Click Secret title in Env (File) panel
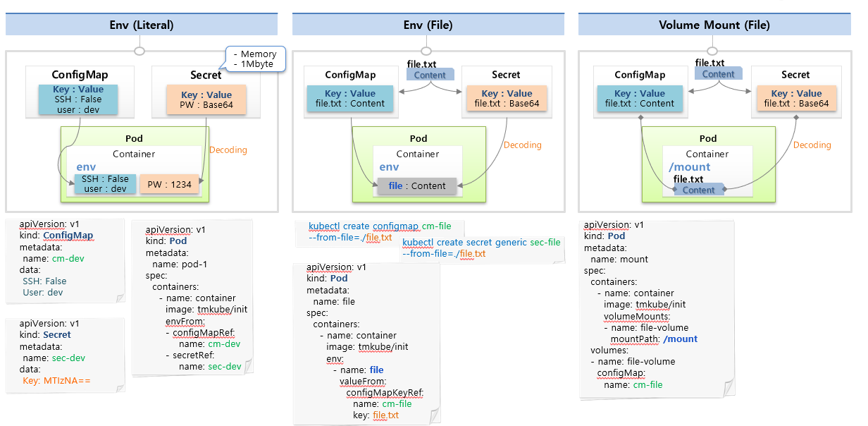The height and width of the screenshot is (426, 868). 506,75
